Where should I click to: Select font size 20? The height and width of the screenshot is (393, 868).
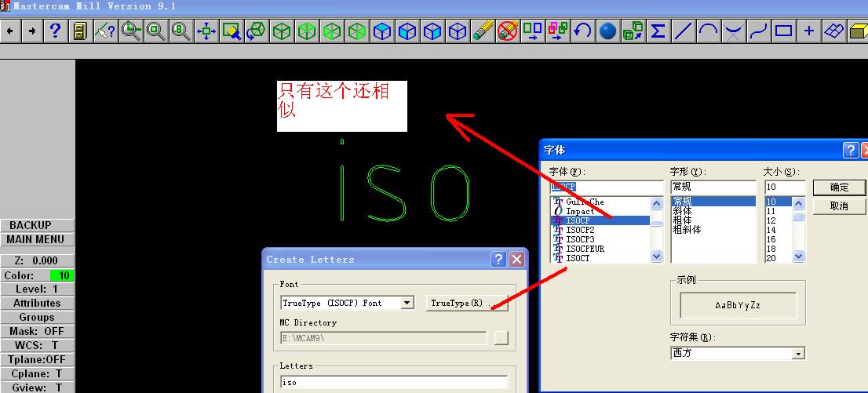point(771,258)
